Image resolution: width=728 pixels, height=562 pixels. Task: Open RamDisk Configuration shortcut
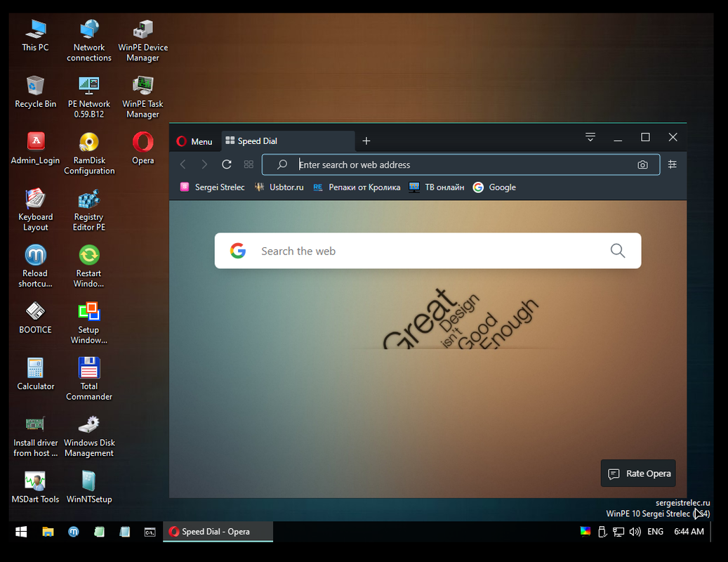[89, 153]
